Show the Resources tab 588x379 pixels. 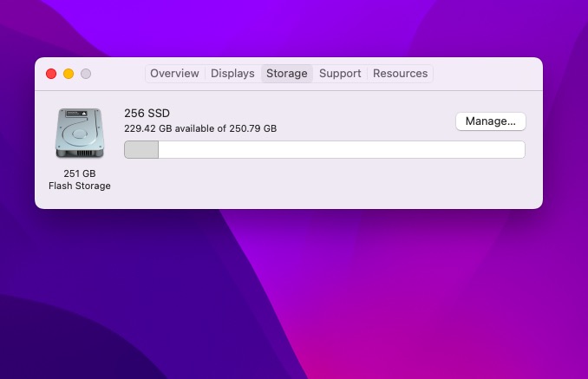click(x=400, y=74)
